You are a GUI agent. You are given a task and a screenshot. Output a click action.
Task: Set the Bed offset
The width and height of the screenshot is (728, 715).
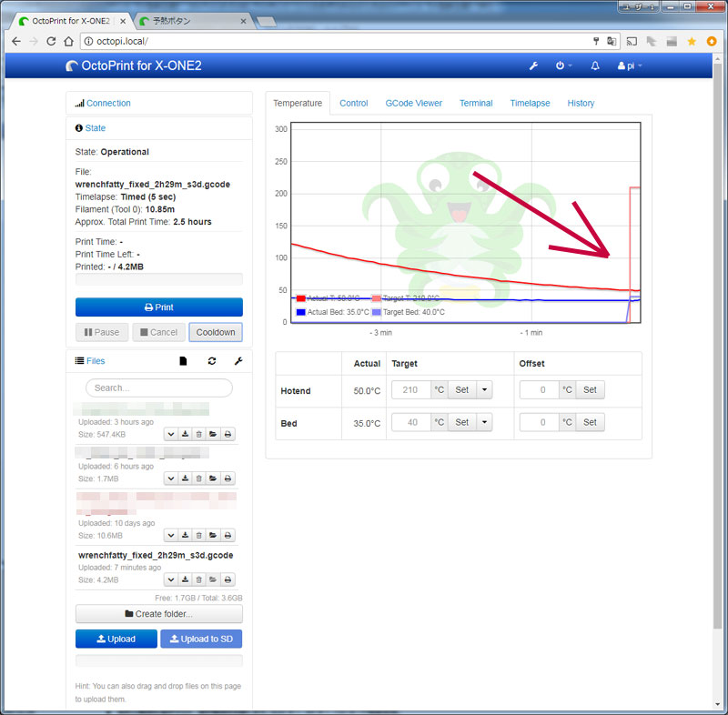tap(590, 422)
